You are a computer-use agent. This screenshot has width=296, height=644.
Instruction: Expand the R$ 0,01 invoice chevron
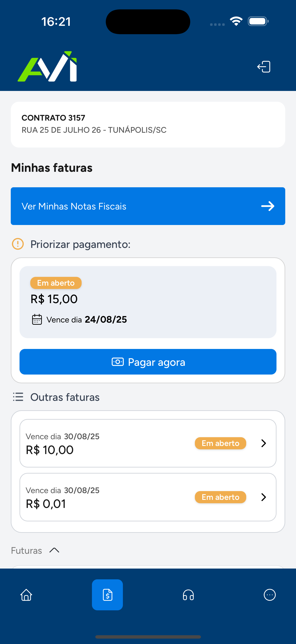(263, 497)
